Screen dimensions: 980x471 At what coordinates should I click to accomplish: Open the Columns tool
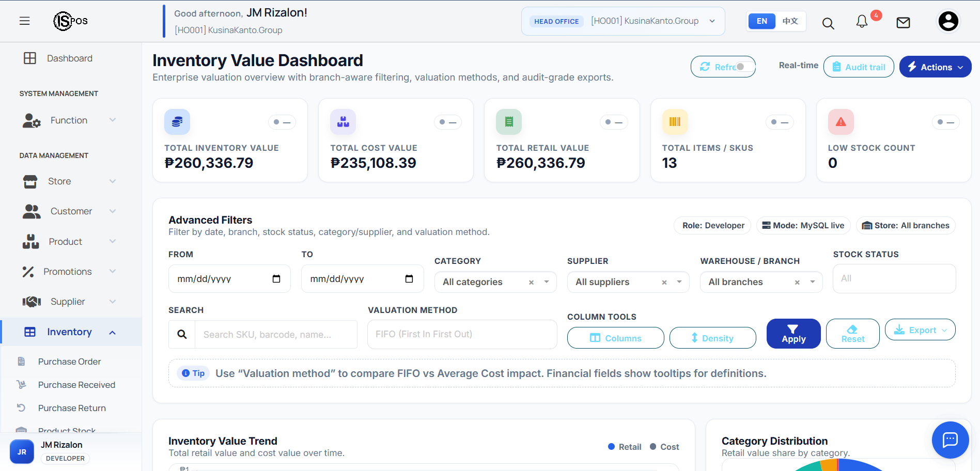616,338
